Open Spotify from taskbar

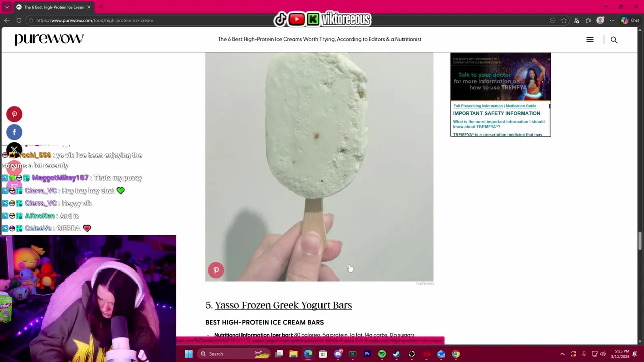pyautogui.click(x=382, y=354)
